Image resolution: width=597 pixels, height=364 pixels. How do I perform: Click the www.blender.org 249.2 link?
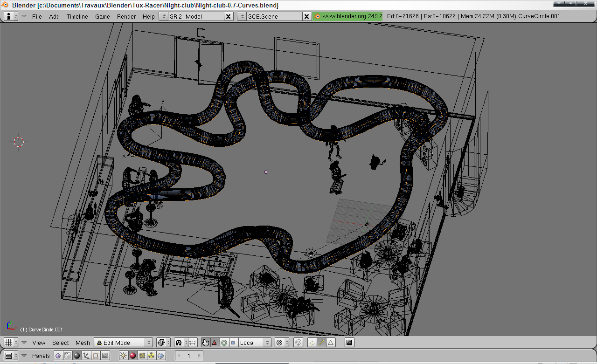pos(347,16)
